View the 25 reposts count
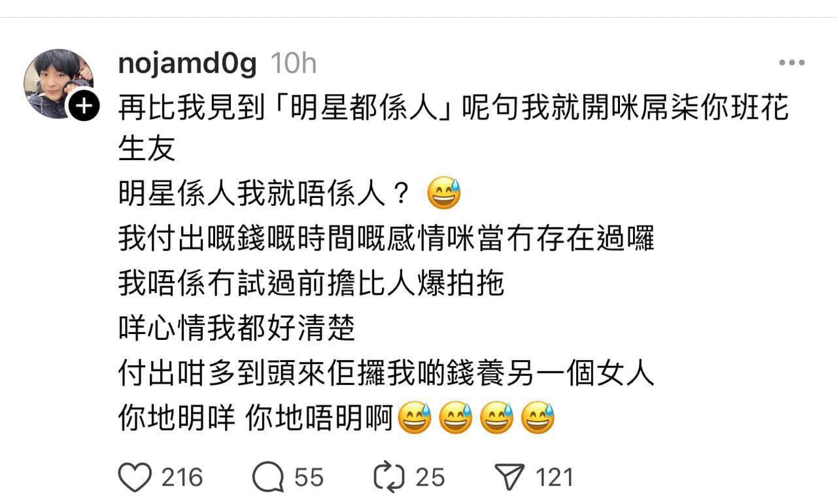Image resolution: width=837 pixels, height=504 pixels. (430, 477)
